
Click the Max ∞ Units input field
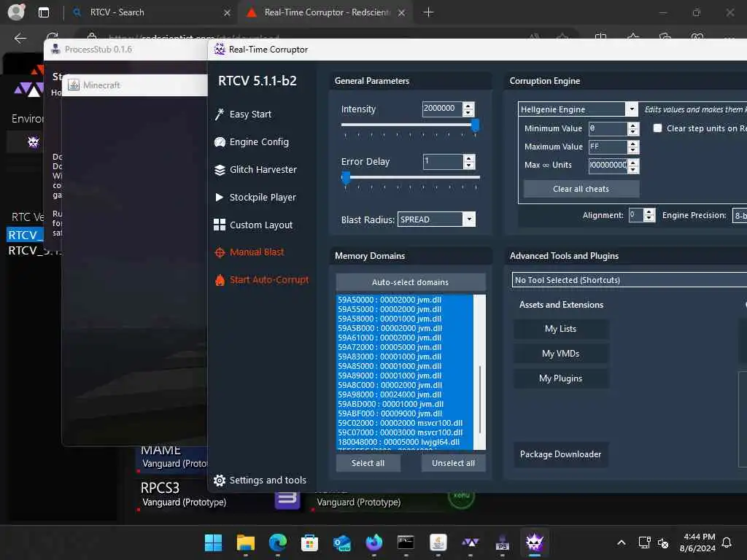[608, 166]
